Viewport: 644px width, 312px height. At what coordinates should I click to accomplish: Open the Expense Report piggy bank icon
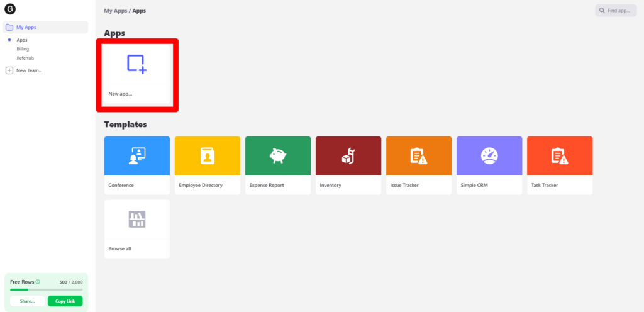click(278, 155)
